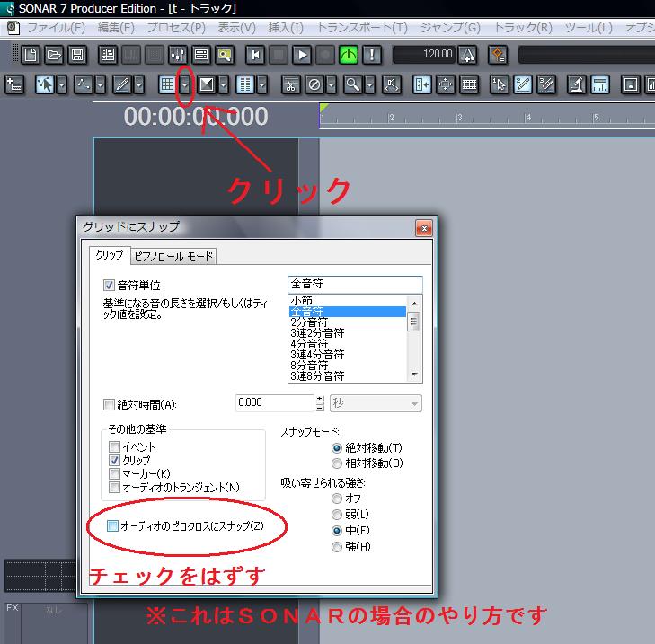Click the absolute time spinner arrows

[320, 403]
